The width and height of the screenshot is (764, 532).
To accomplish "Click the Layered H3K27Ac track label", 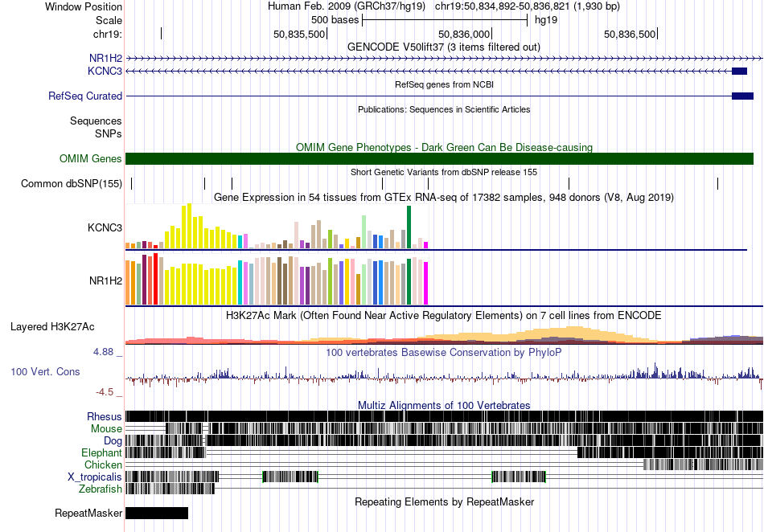I will pyautogui.click(x=52, y=326).
